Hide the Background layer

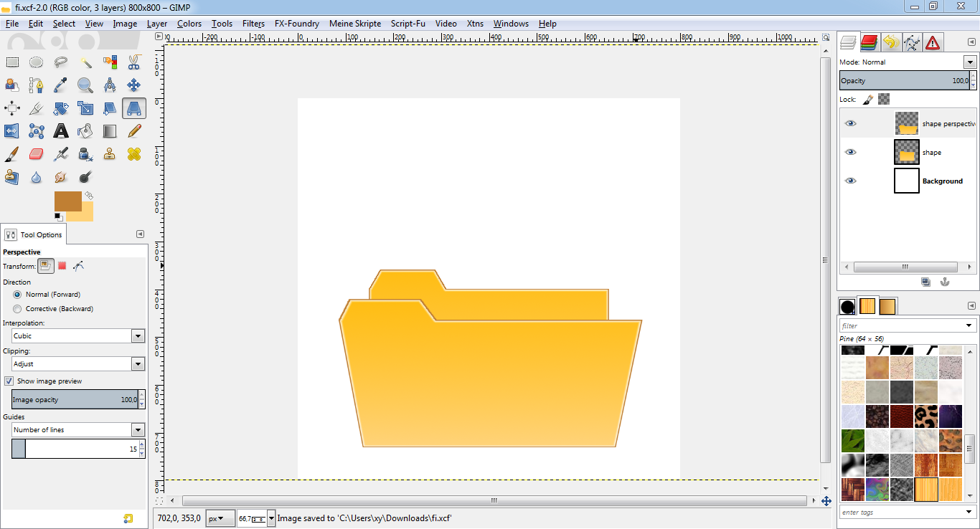851,180
